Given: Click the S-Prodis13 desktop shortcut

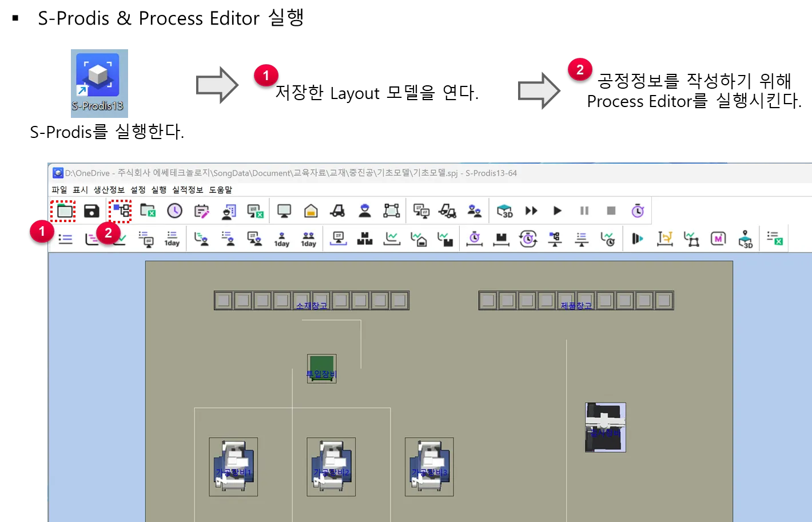Looking at the screenshot, I should [99, 84].
